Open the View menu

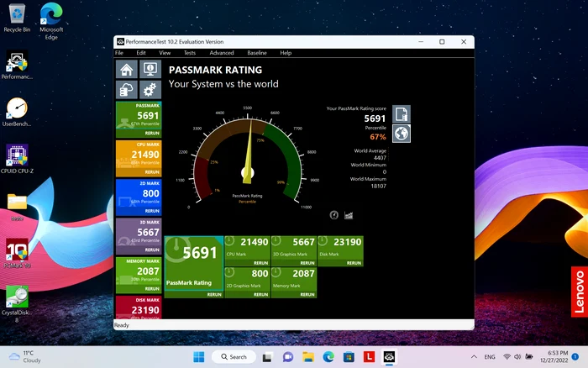pyautogui.click(x=165, y=53)
